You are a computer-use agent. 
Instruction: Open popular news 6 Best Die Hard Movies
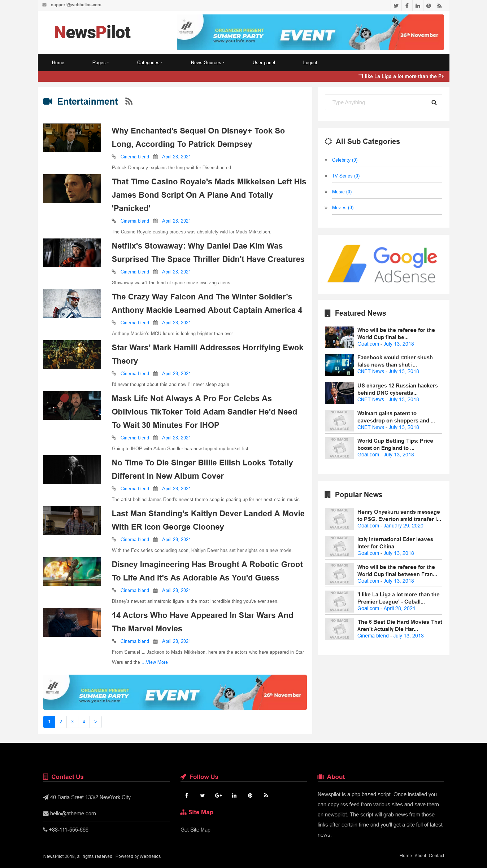click(x=400, y=626)
